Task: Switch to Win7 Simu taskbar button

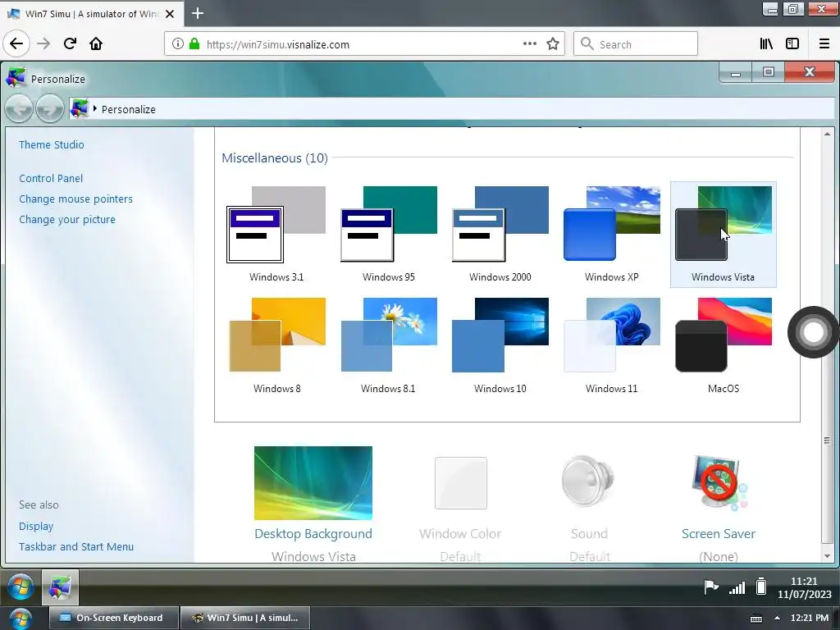Action: point(244,619)
